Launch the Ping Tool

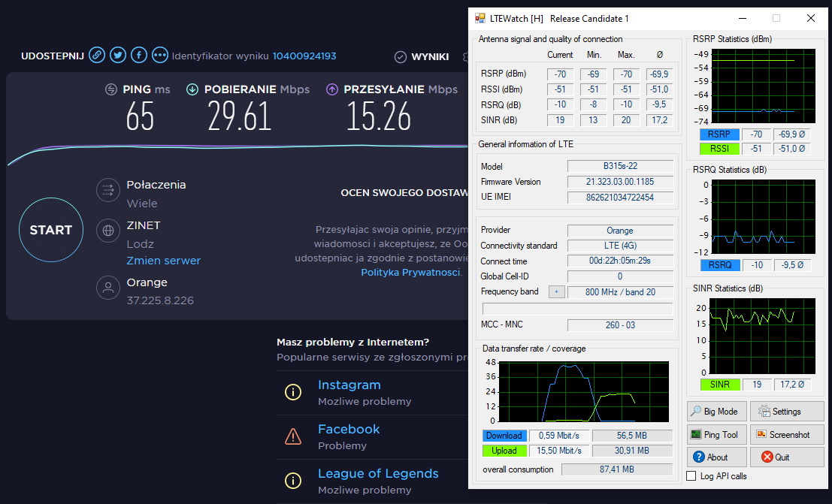coord(717,434)
